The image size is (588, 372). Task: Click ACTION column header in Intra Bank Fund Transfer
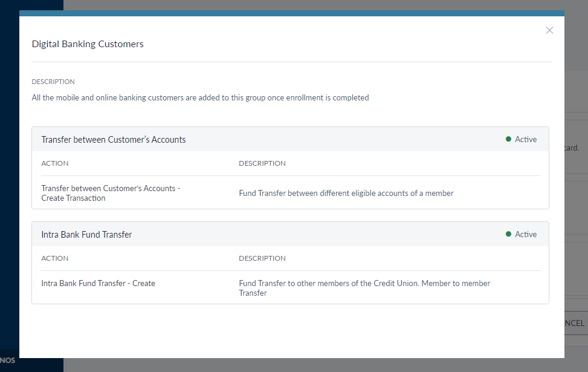pyautogui.click(x=55, y=258)
